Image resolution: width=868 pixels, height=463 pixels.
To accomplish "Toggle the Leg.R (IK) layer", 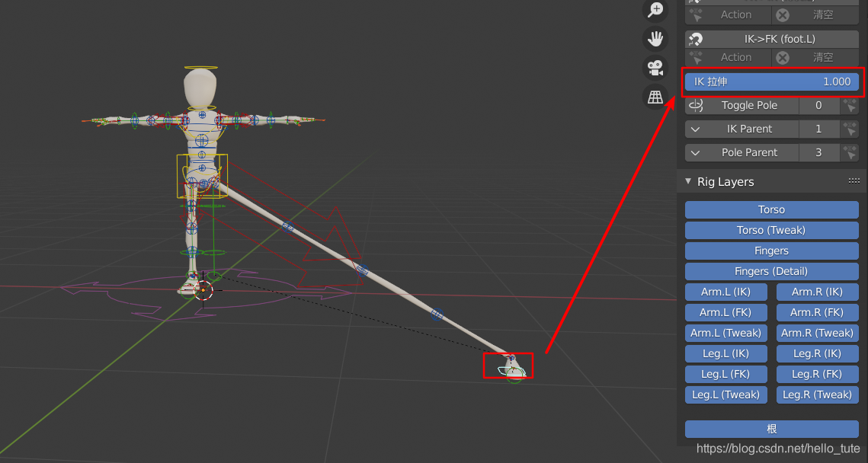I will [x=818, y=353].
